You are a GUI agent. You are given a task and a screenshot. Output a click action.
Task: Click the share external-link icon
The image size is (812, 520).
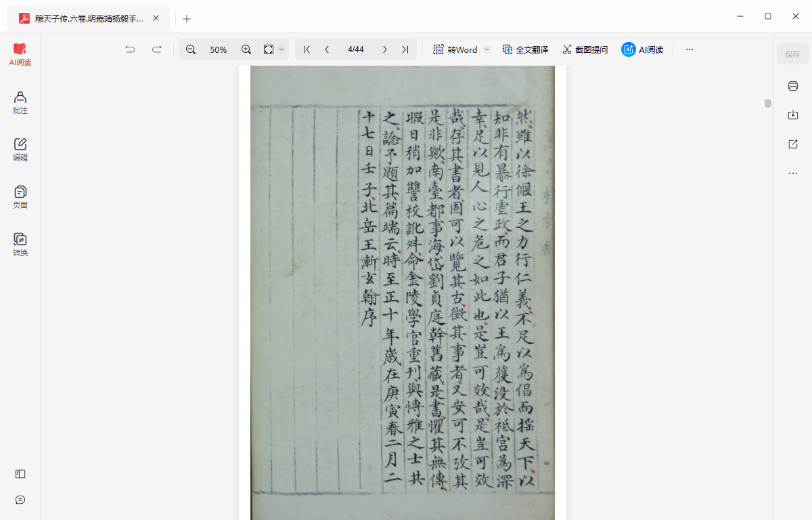click(793, 144)
